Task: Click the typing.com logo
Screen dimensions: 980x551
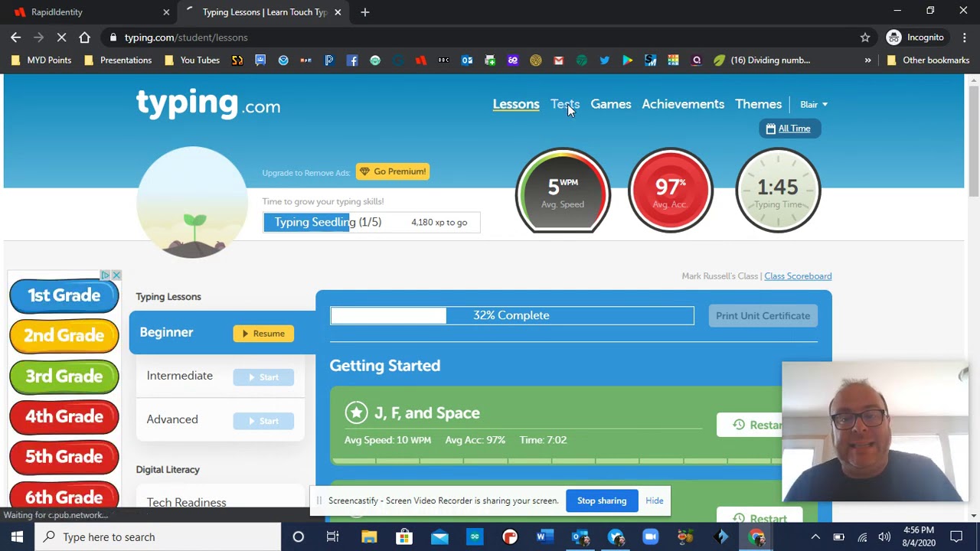Action: coord(208,104)
